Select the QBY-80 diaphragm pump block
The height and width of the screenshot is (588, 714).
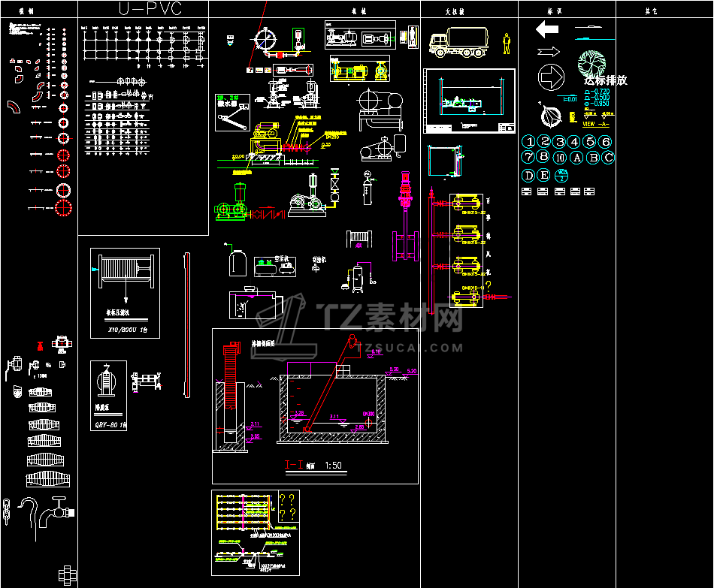[x=109, y=396]
